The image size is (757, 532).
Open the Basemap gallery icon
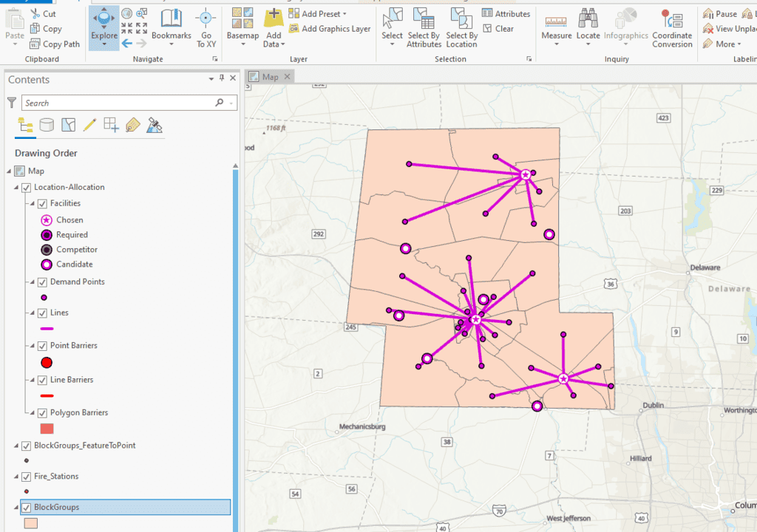point(242,18)
